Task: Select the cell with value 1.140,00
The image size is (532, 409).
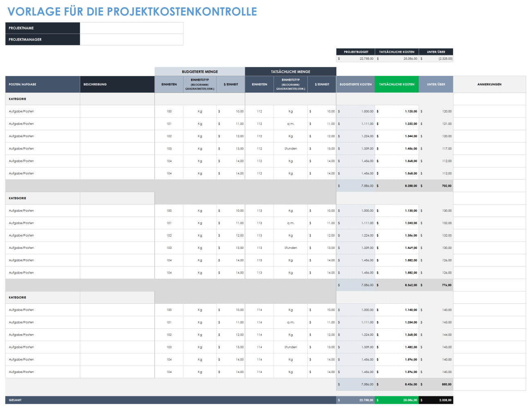Action: tap(397, 310)
